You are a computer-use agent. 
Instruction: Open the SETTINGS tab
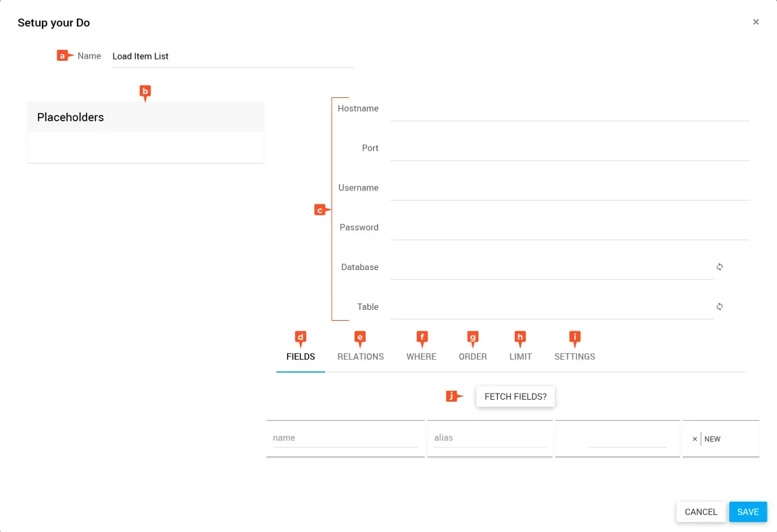click(x=574, y=356)
